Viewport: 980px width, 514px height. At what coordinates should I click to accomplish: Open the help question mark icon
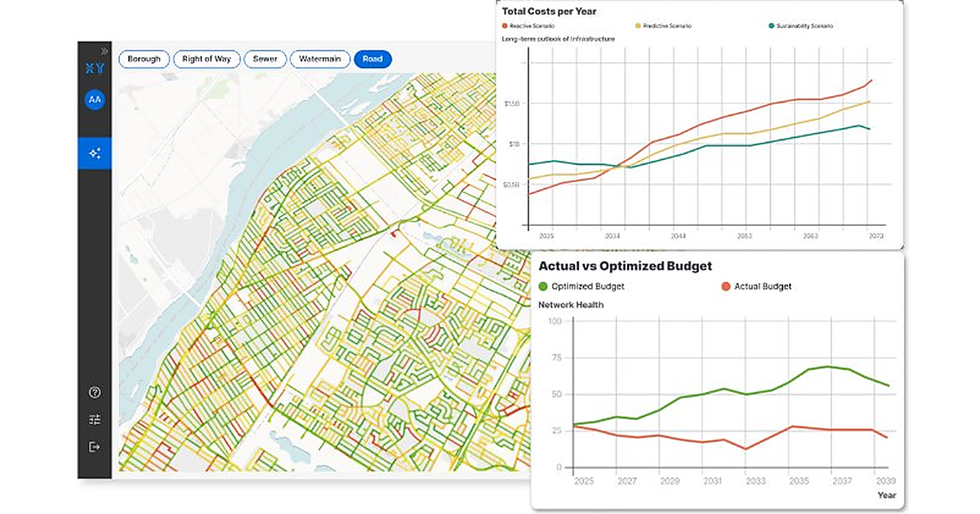95,392
